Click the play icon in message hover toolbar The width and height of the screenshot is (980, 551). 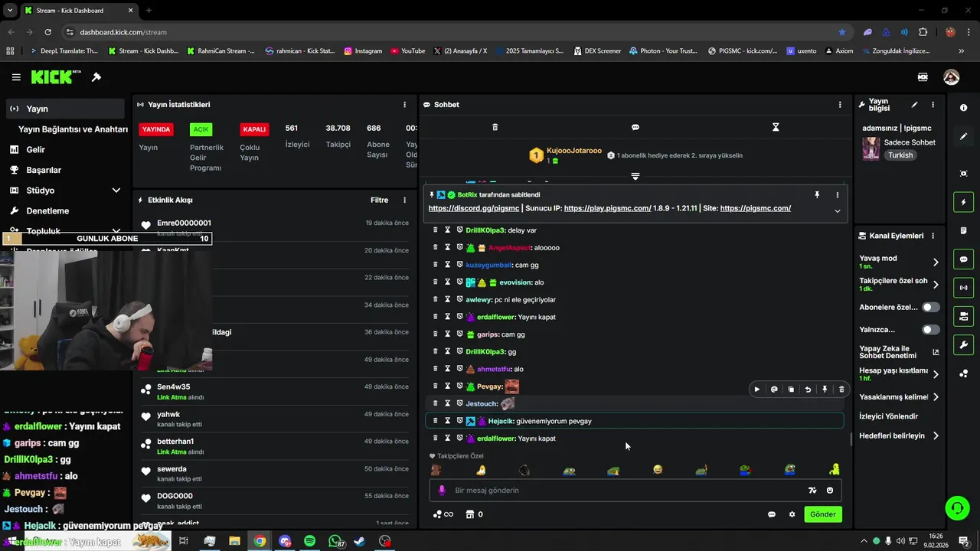point(757,390)
